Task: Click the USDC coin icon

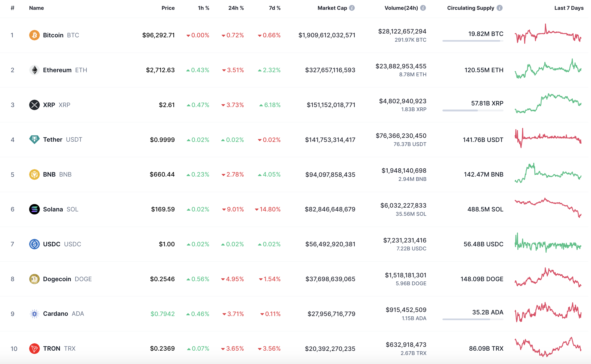Action: 34,244
